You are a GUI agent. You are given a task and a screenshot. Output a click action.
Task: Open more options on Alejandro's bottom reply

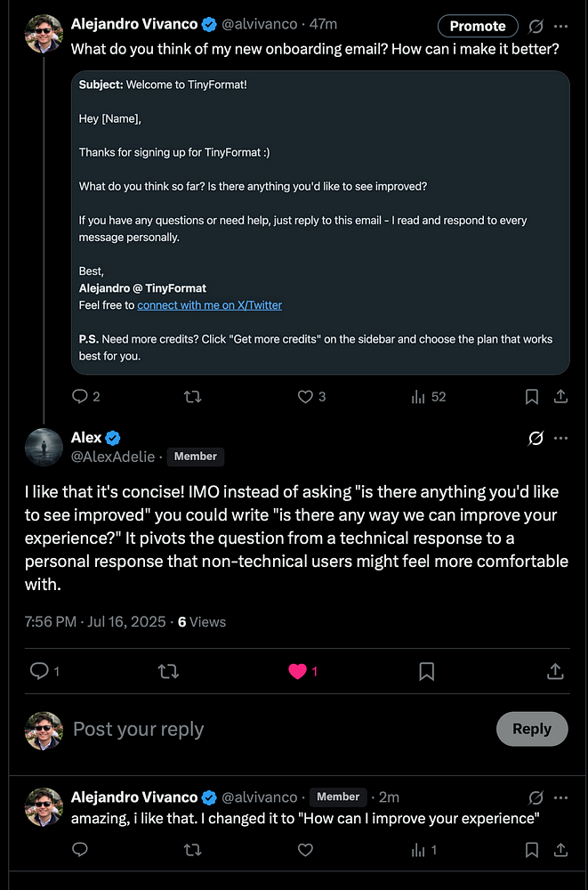[560, 797]
